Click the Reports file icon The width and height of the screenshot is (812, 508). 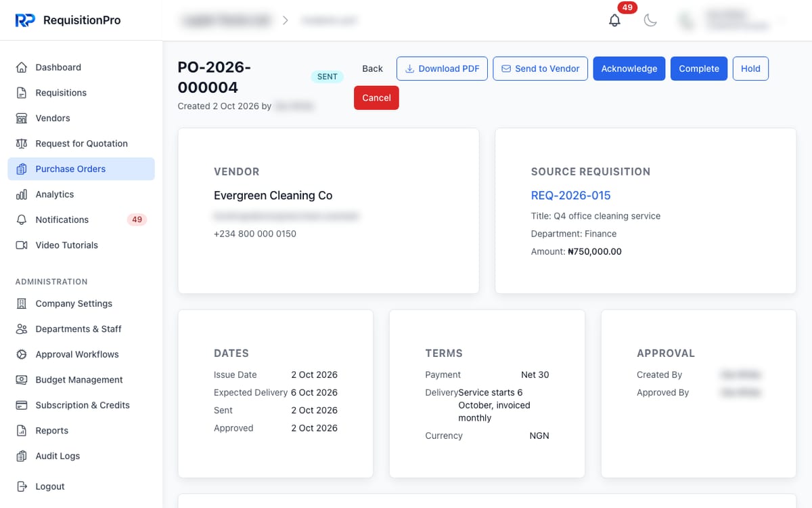pos(22,431)
